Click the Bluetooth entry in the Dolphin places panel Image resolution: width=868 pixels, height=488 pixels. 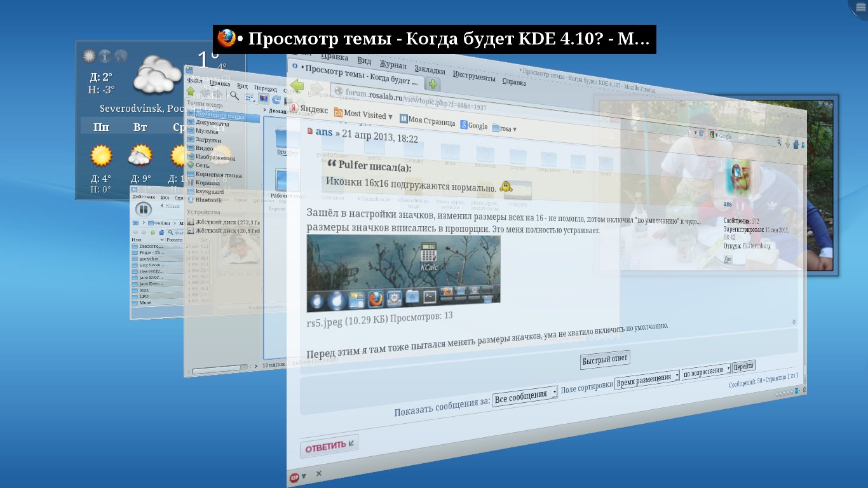[204, 200]
